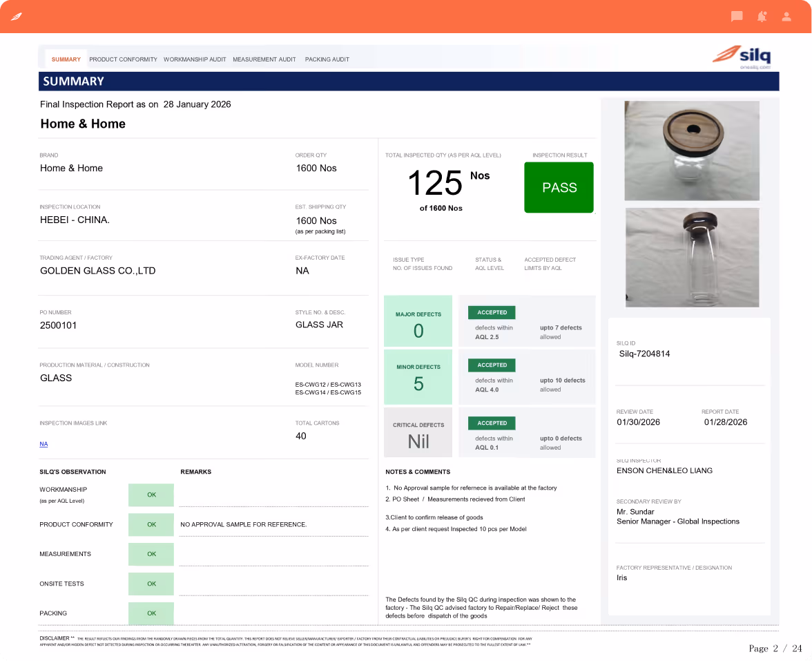Click the Home & Home report heading
Image resolution: width=812 pixels, height=661 pixels.
[x=83, y=124]
